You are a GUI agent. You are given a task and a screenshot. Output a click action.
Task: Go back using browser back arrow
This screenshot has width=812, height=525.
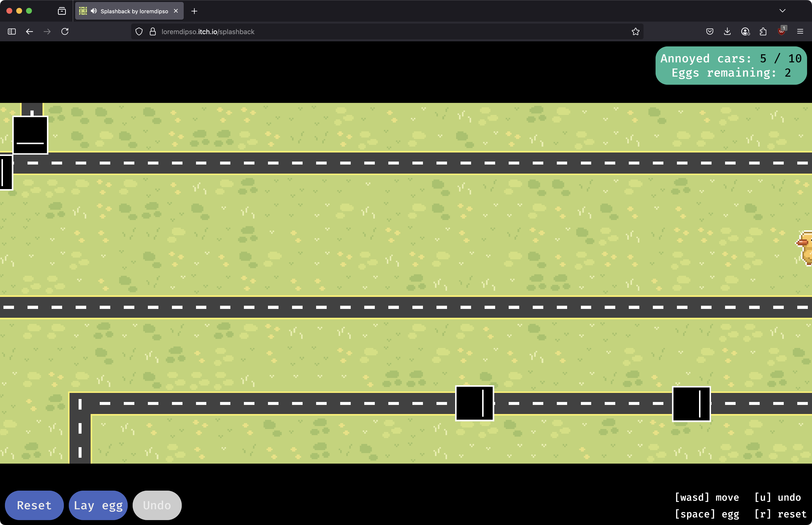29,31
